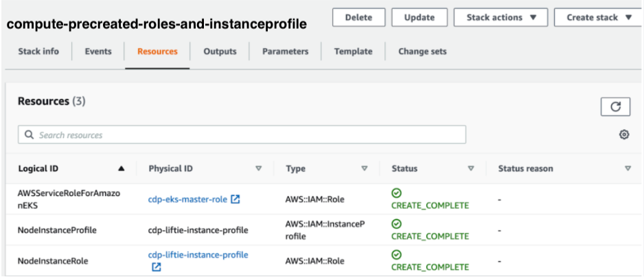This screenshot has width=644, height=277.
Task: Select the Template tab
Action: (353, 52)
